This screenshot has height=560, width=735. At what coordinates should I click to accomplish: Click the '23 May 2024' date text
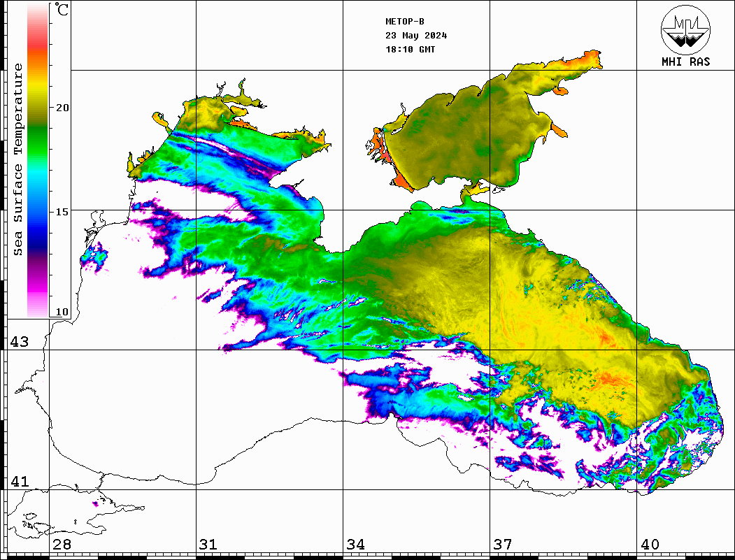(416, 36)
